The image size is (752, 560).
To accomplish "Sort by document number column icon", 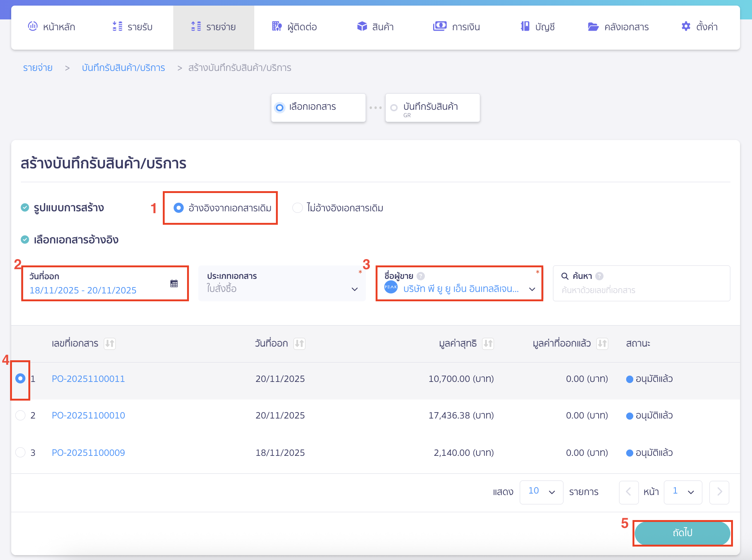I will tap(110, 343).
